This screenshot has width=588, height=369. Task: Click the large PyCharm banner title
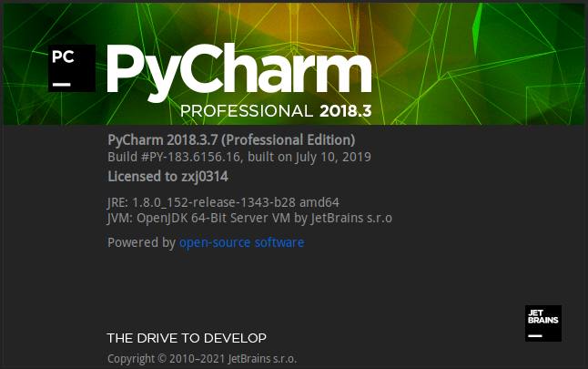239,71
